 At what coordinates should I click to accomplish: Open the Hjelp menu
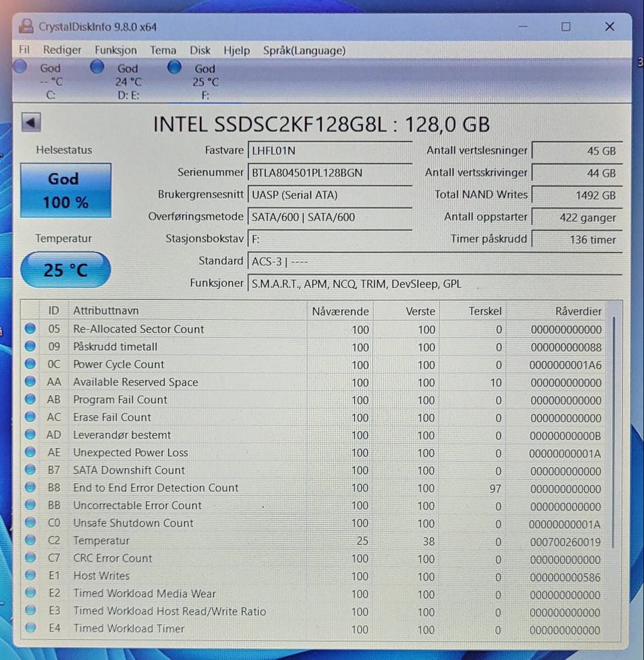coord(236,51)
